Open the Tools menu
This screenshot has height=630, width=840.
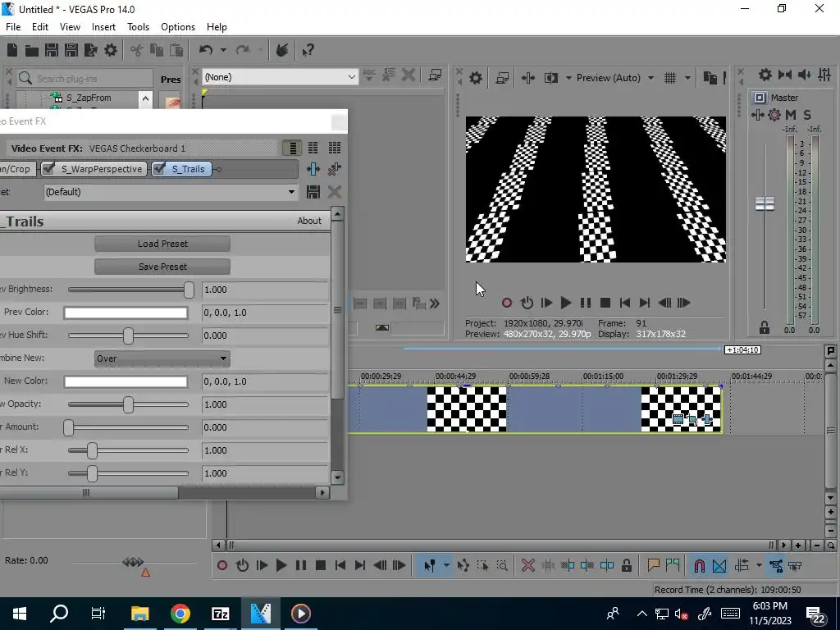pos(138,27)
